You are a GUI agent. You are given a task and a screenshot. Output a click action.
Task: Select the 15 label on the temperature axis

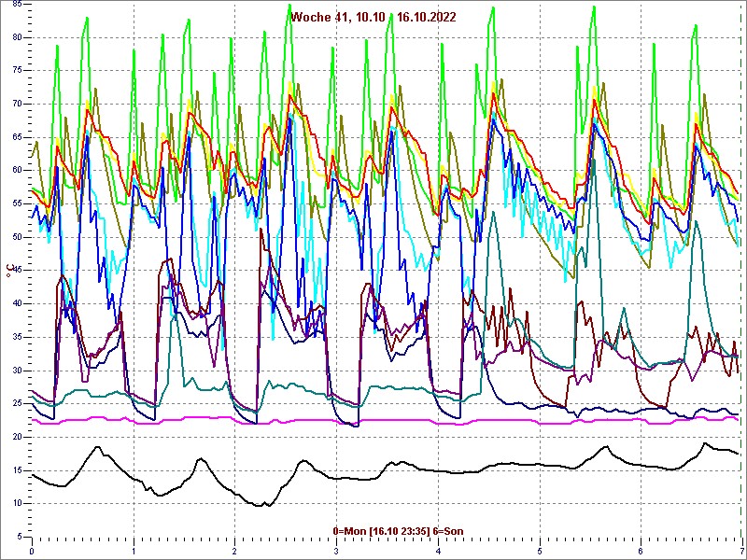click(16, 470)
